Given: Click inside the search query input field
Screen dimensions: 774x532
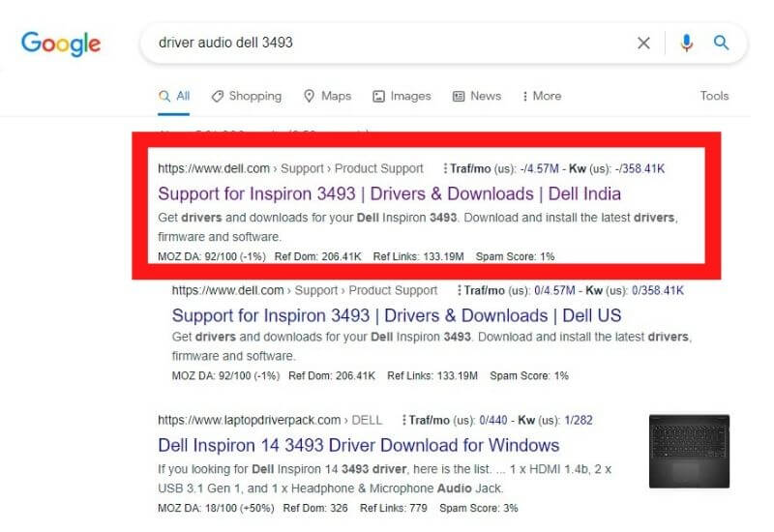Looking at the screenshot, I should coord(387,43).
